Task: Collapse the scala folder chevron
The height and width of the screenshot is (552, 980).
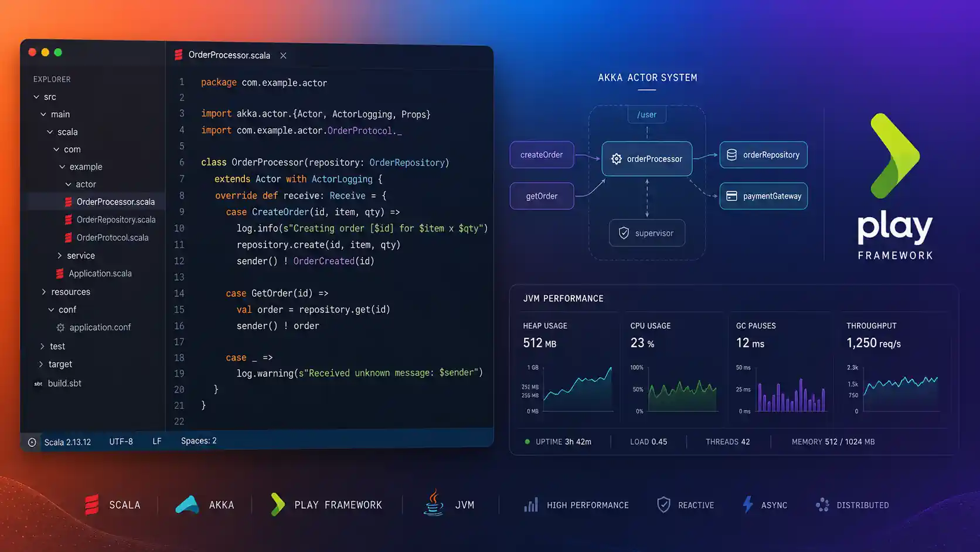Action: click(50, 132)
